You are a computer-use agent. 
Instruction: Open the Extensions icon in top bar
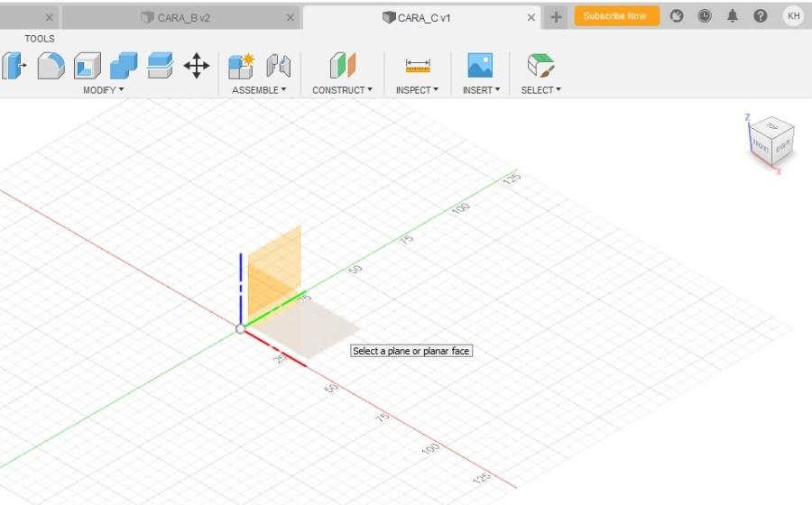pos(677,16)
